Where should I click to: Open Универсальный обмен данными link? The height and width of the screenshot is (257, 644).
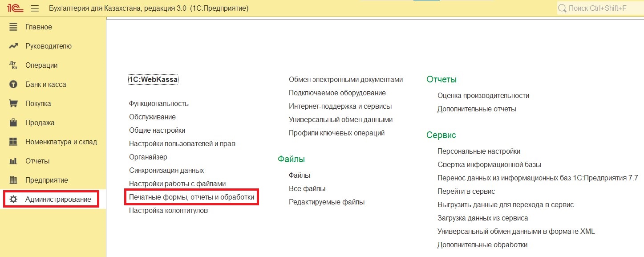(x=341, y=119)
